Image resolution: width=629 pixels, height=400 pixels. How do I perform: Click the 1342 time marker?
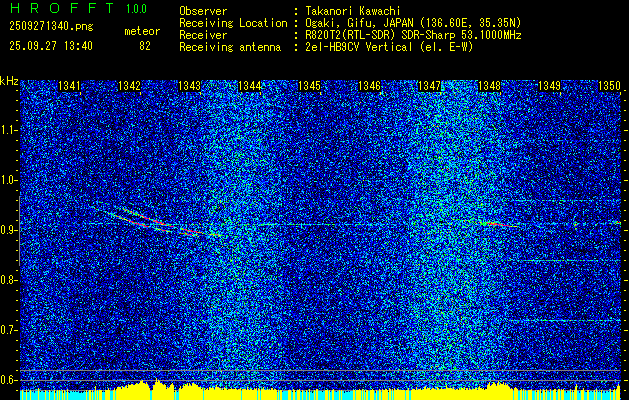pos(130,85)
